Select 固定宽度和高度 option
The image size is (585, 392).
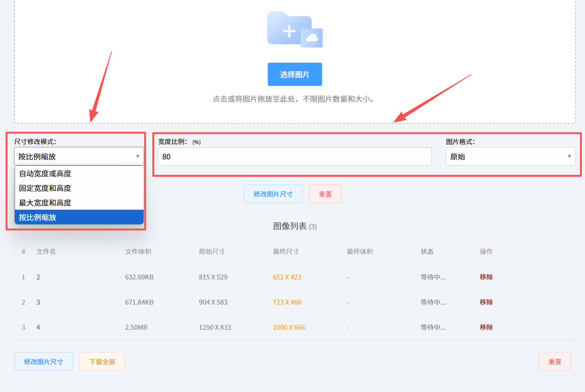click(x=79, y=188)
